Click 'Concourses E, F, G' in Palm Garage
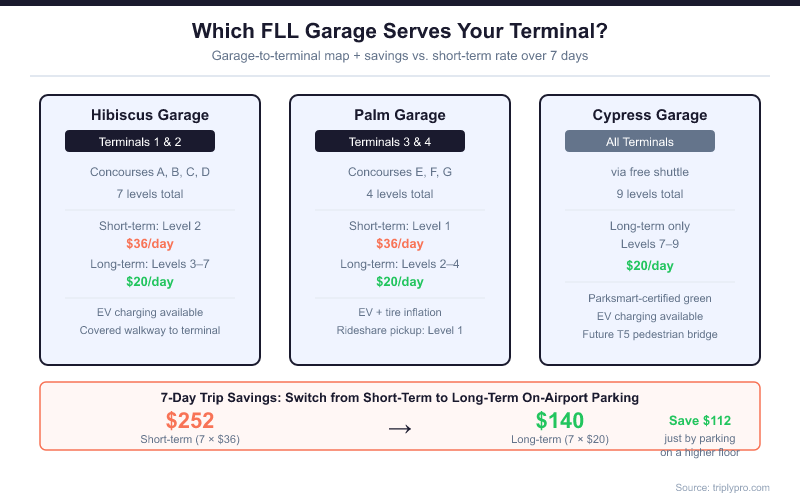This screenshot has height=500, width=800. [400, 172]
